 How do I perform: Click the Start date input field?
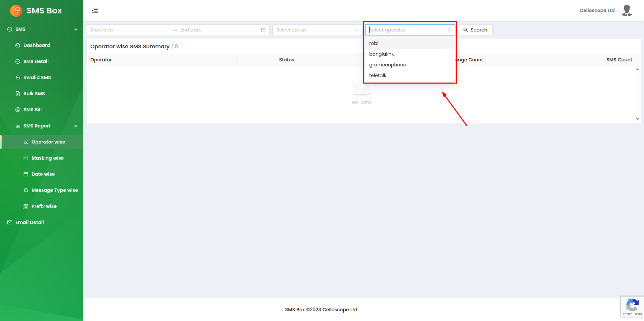129,30
